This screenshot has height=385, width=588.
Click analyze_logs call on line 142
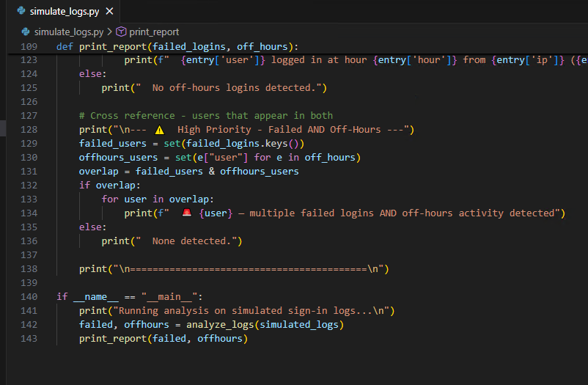(x=265, y=325)
